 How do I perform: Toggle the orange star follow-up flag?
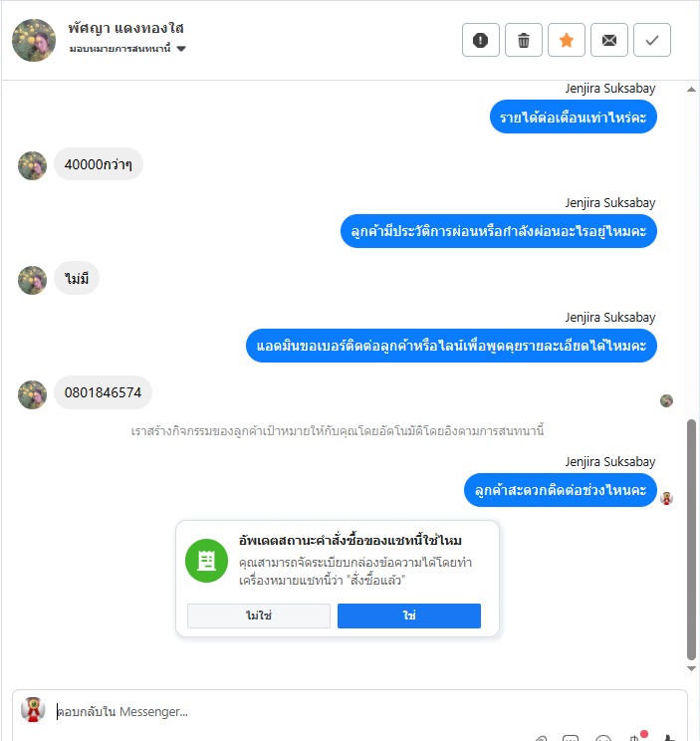click(567, 40)
